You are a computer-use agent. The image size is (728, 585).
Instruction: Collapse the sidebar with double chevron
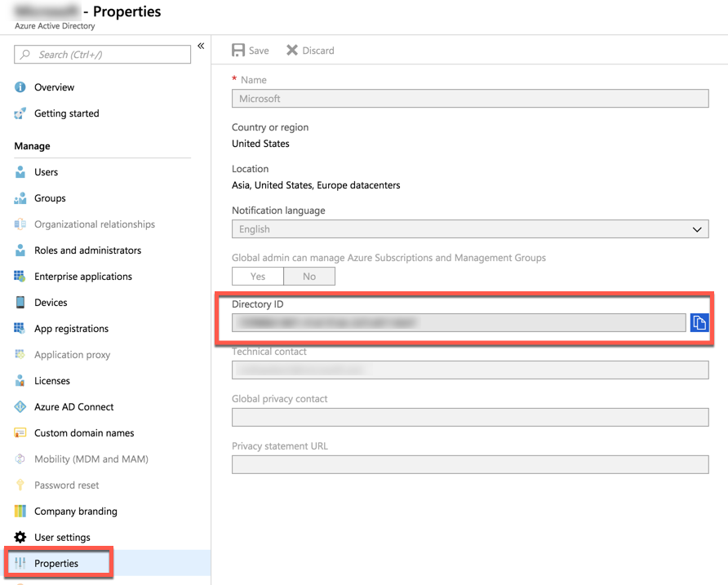coord(201,47)
